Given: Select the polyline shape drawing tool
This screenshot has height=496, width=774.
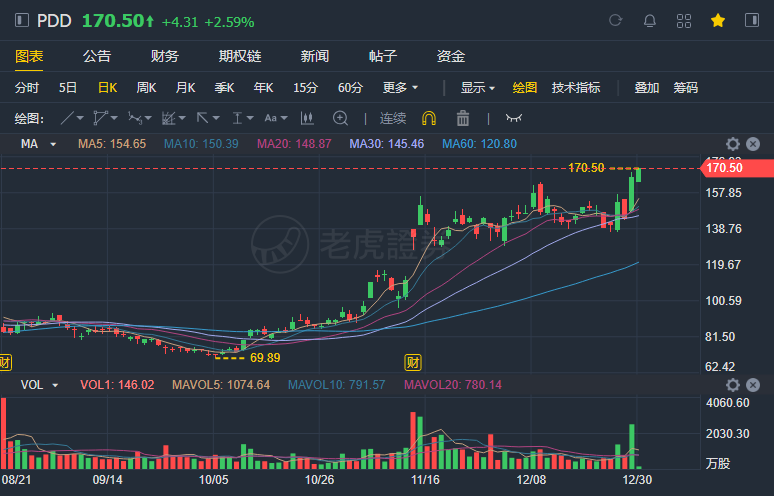Looking at the screenshot, I should tap(100, 118).
